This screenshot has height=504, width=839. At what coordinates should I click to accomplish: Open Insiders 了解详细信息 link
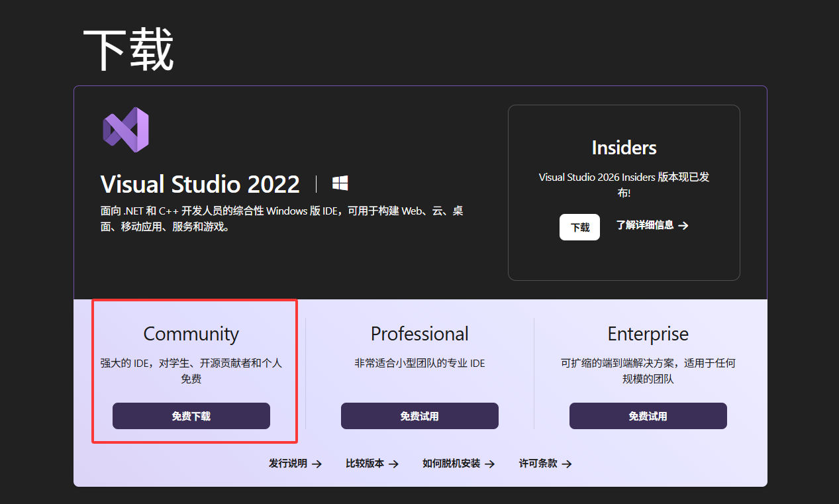pos(652,225)
